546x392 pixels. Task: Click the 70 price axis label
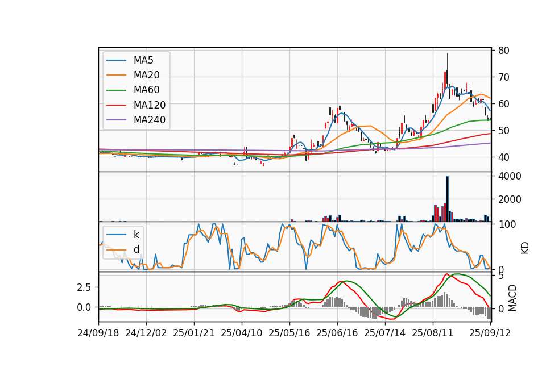[503, 77]
